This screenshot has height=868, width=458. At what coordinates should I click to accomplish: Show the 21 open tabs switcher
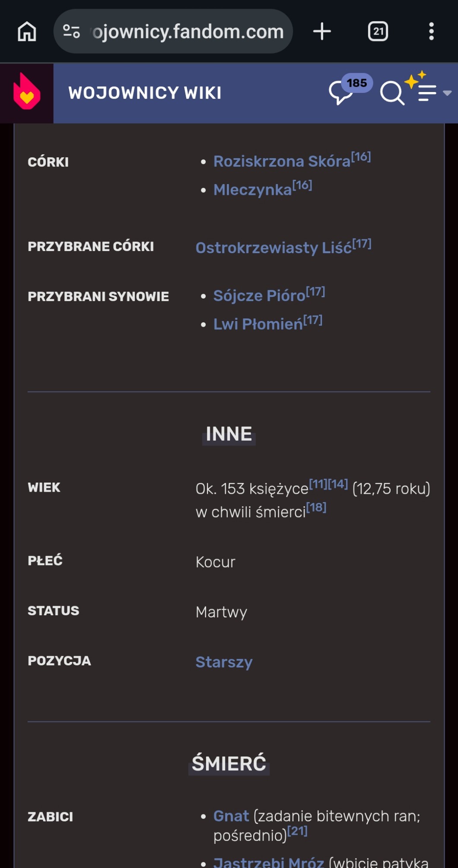tap(378, 32)
